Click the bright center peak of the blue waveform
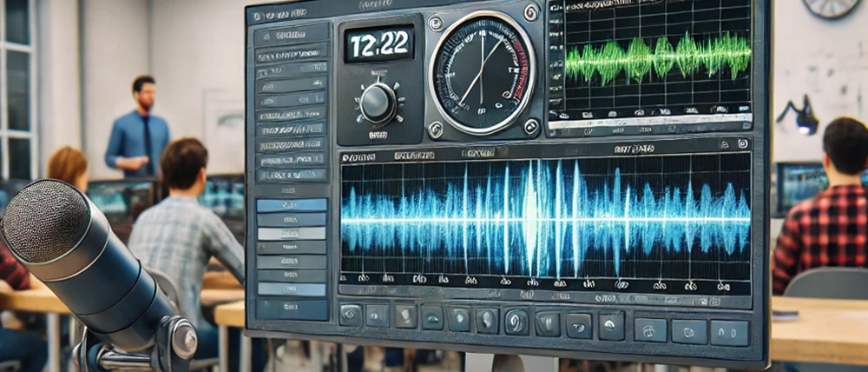The height and width of the screenshot is (372, 868). [531, 219]
